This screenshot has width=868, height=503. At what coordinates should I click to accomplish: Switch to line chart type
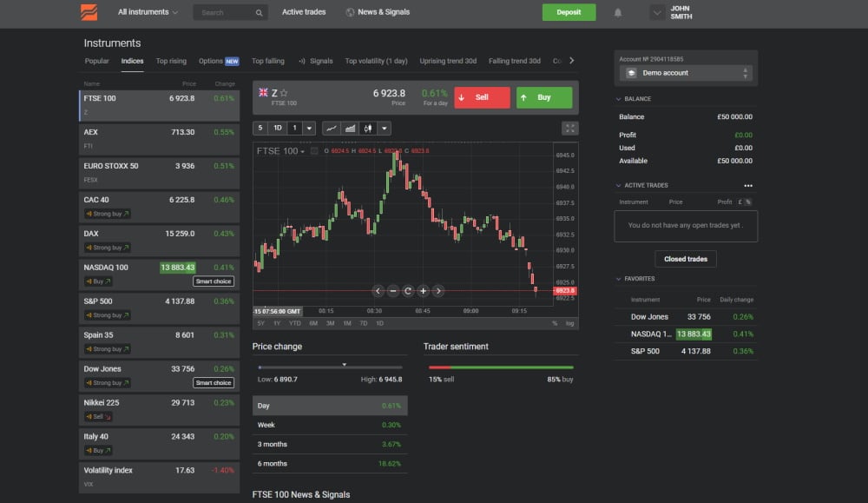click(331, 129)
